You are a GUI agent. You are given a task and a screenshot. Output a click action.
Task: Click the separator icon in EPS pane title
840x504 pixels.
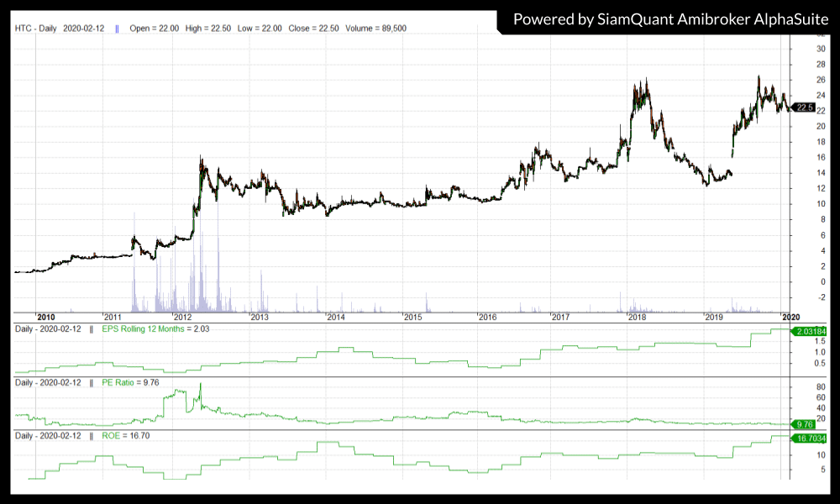(91, 329)
